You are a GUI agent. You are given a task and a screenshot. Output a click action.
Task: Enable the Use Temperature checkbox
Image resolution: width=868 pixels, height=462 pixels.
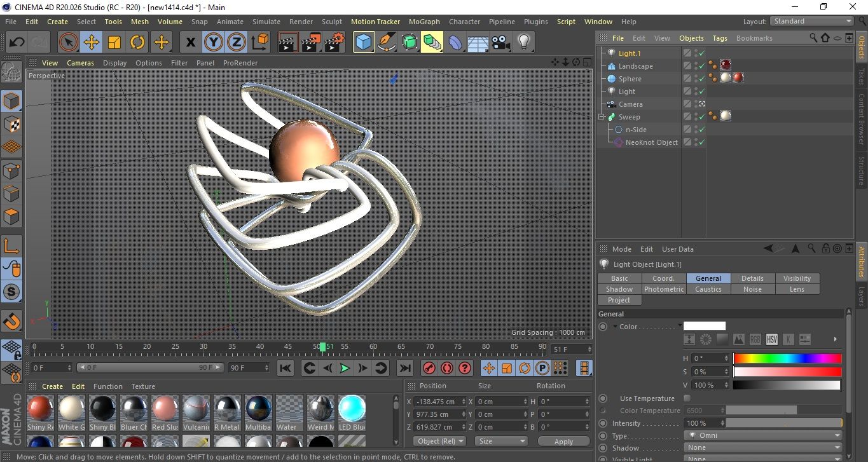[x=687, y=398]
